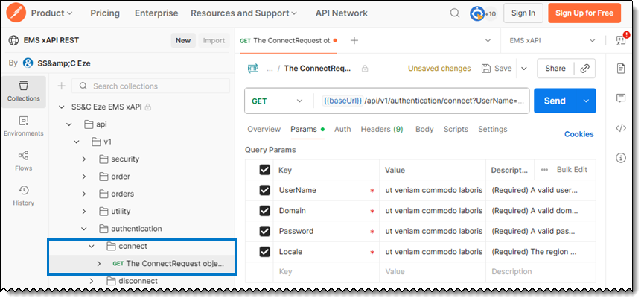Uncheck the UserName parameter checkbox
Image resolution: width=644 pixels, height=304 pixels.
tap(265, 190)
